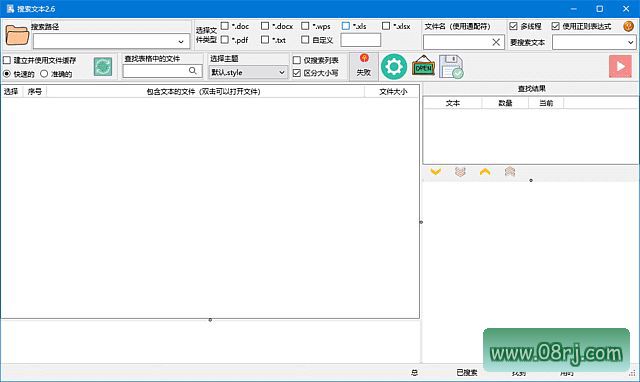
Task: Tick the *.xls checkbox
Action: pos(346,26)
